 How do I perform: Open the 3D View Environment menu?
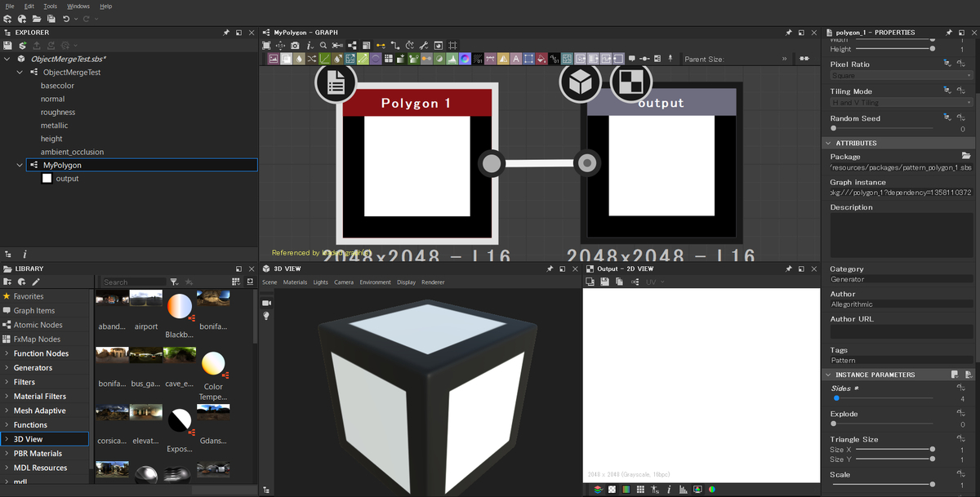(375, 282)
